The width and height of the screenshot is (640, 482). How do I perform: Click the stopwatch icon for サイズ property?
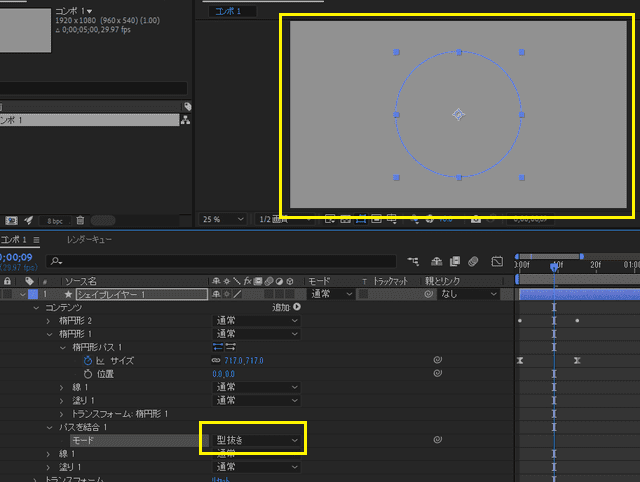(87, 360)
